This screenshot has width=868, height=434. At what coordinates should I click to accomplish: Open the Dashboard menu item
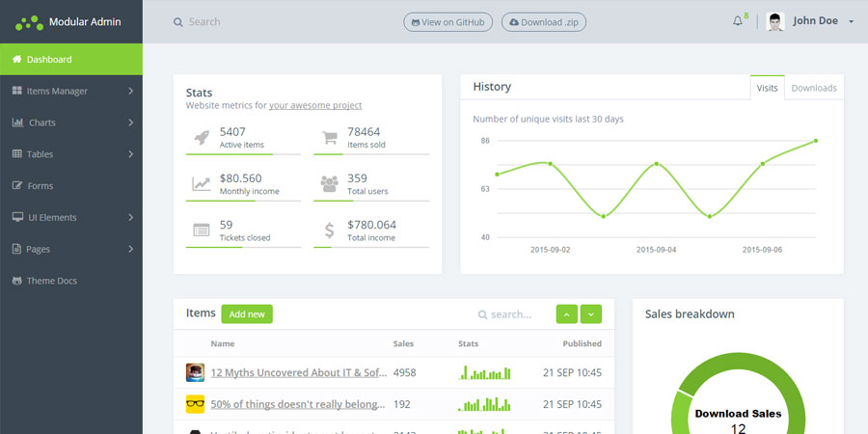coord(70,59)
